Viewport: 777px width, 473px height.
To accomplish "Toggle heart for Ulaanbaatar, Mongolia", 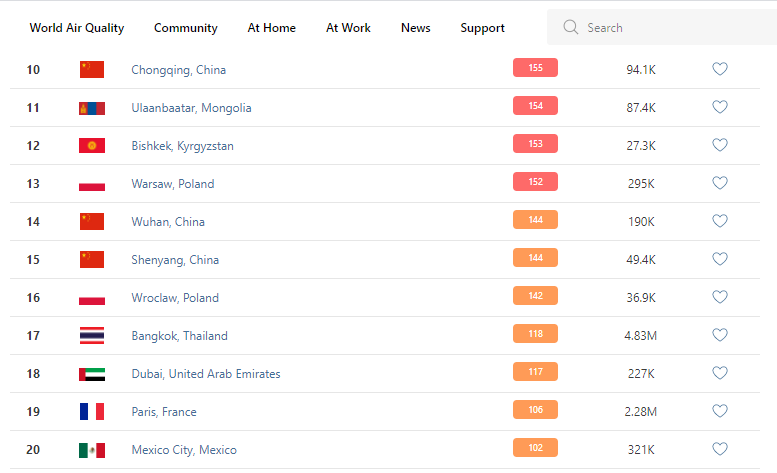I will pyautogui.click(x=720, y=108).
